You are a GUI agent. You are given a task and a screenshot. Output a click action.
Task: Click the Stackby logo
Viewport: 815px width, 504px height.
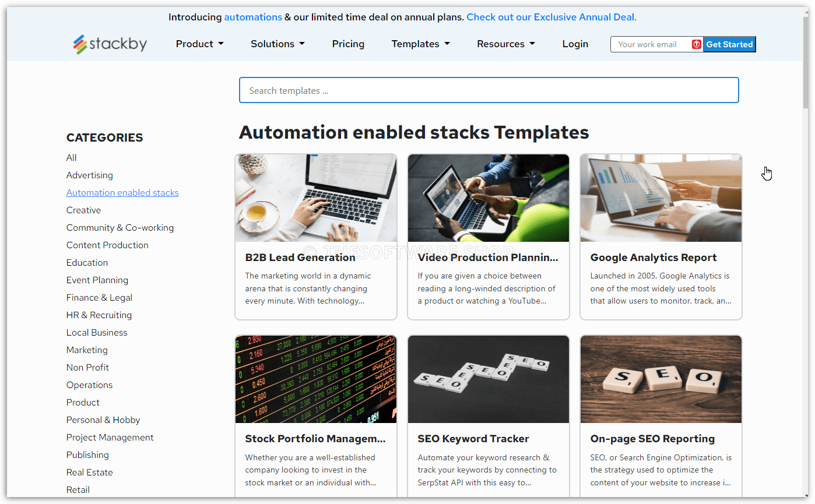pyautogui.click(x=110, y=44)
